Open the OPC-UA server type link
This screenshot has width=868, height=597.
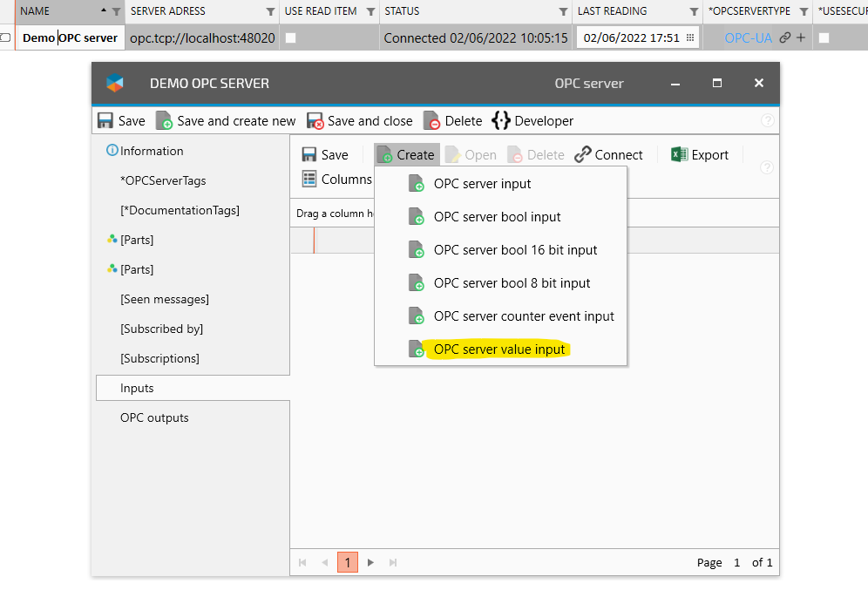pos(749,37)
